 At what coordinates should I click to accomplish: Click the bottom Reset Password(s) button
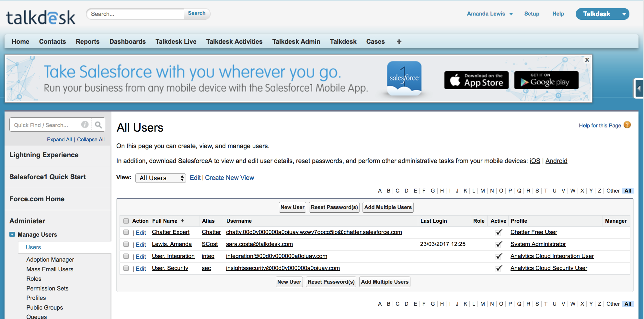coord(331,282)
